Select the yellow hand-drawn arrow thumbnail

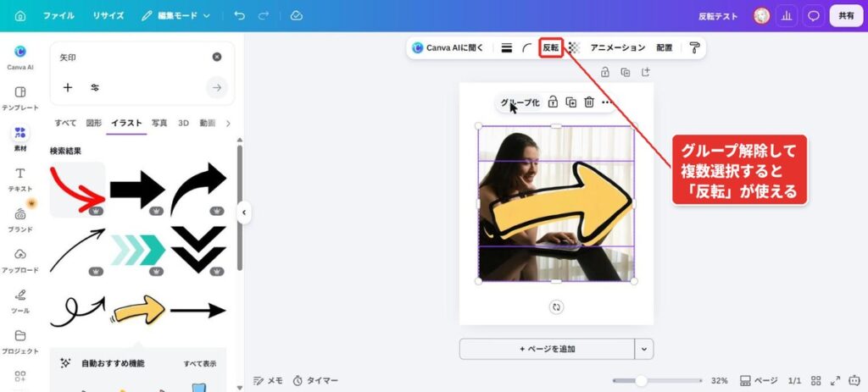tap(138, 310)
